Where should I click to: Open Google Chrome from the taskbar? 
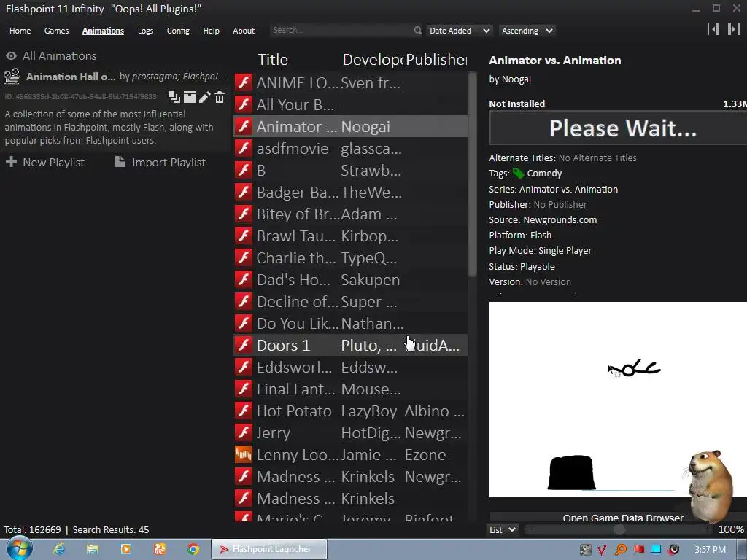193,549
